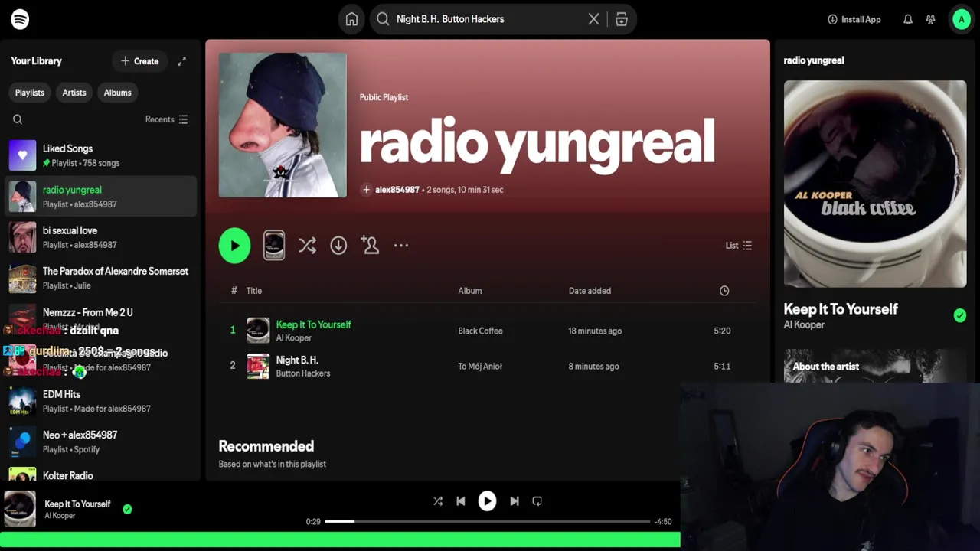This screenshot has height=551, width=980.
Task: Filter library by Albums
Action: pos(117,93)
